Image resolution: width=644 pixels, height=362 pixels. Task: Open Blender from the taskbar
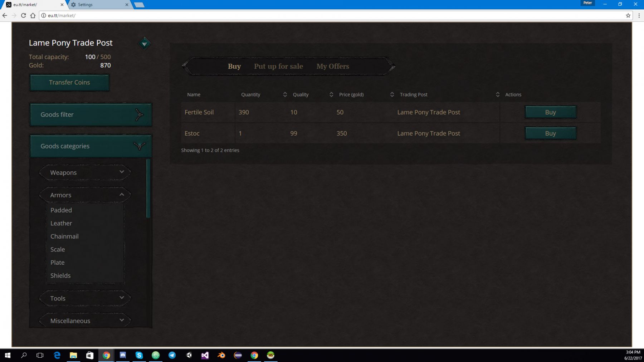pyautogui.click(x=221, y=355)
